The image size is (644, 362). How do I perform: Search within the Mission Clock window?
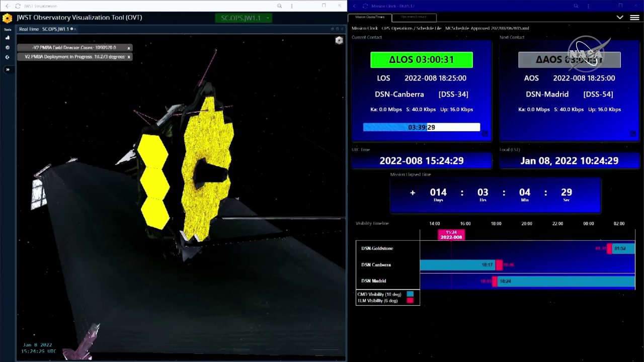[x=577, y=6]
